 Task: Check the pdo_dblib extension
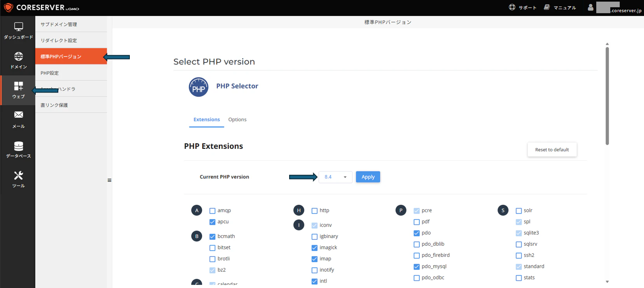click(x=417, y=244)
